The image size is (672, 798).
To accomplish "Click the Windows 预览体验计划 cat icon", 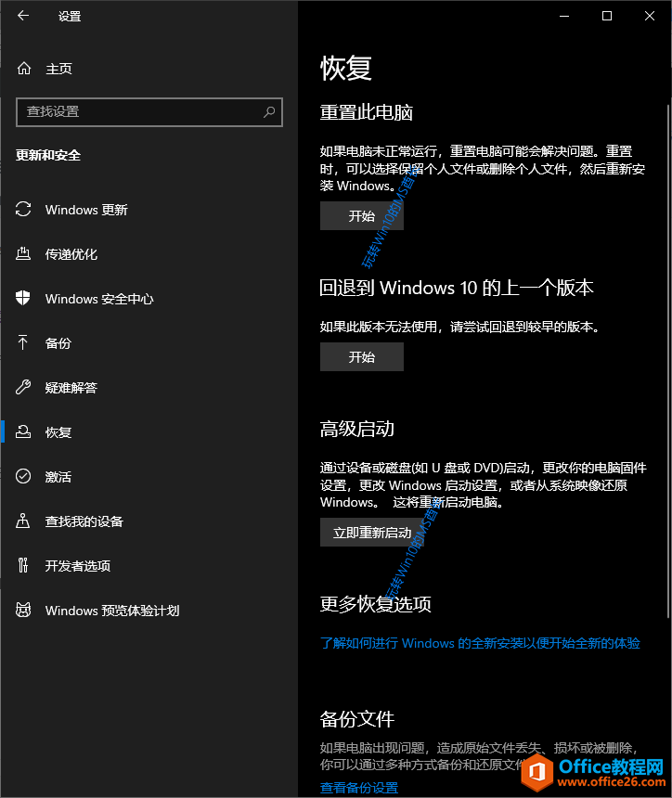I will [x=23, y=610].
